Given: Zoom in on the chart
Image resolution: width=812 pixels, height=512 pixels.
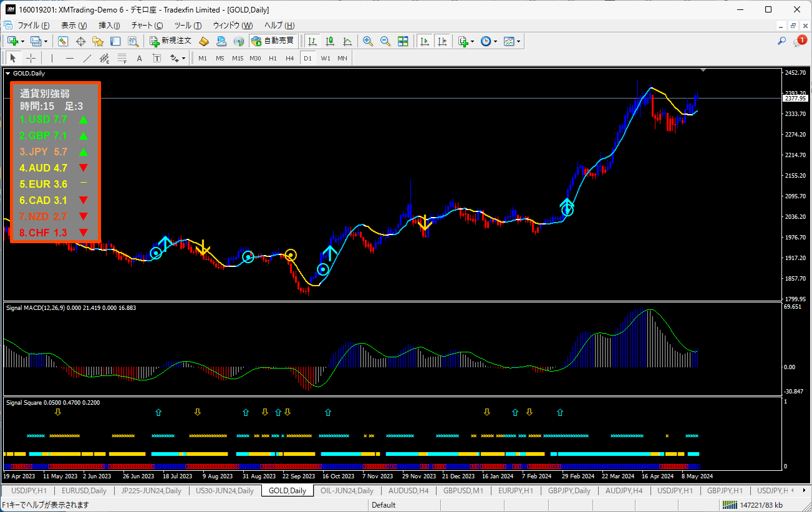Looking at the screenshot, I should 368,41.
